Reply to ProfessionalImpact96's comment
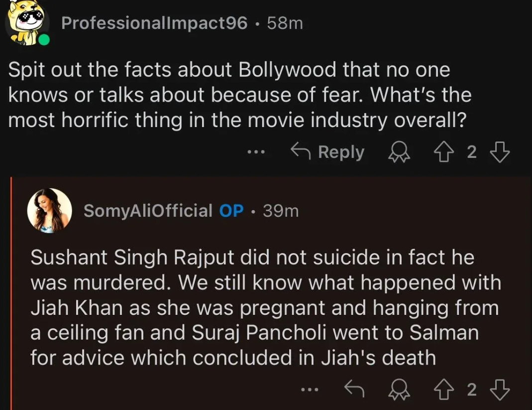Screen dimensions: 532x410 tap(328, 152)
